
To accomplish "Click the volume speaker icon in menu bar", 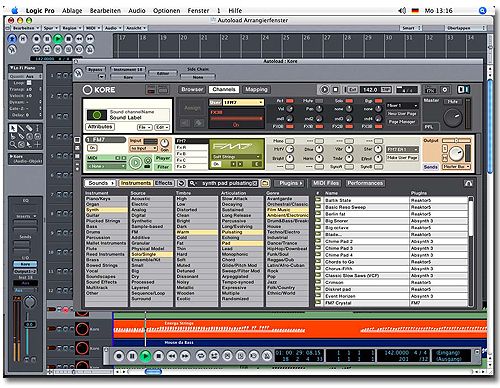I will pyautogui.click(x=402, y=11).
